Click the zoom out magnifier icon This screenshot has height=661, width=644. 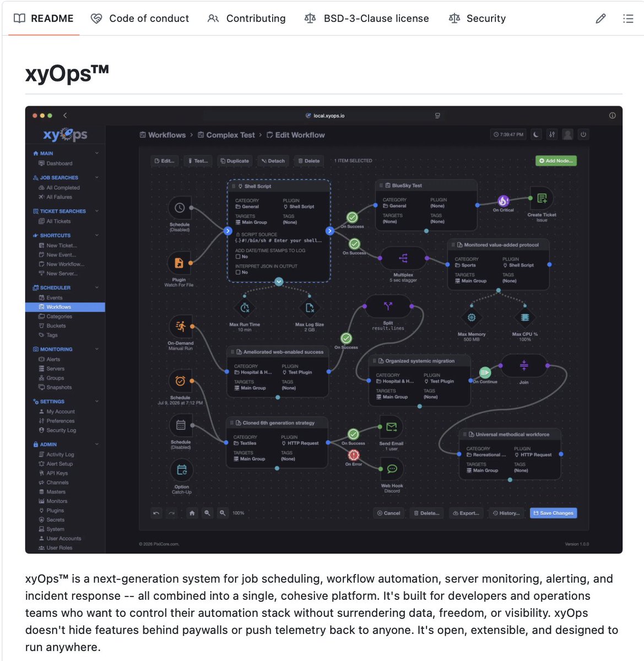point(207,513)
